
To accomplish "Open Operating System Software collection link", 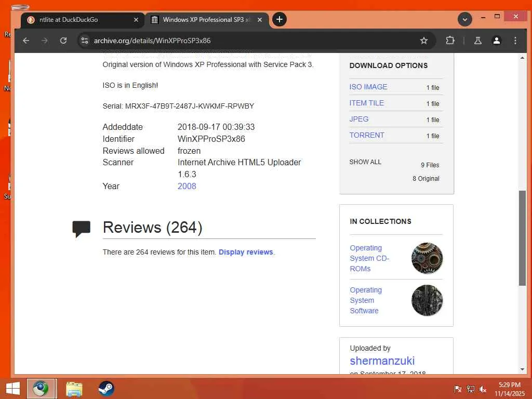I will click(366, 300).
